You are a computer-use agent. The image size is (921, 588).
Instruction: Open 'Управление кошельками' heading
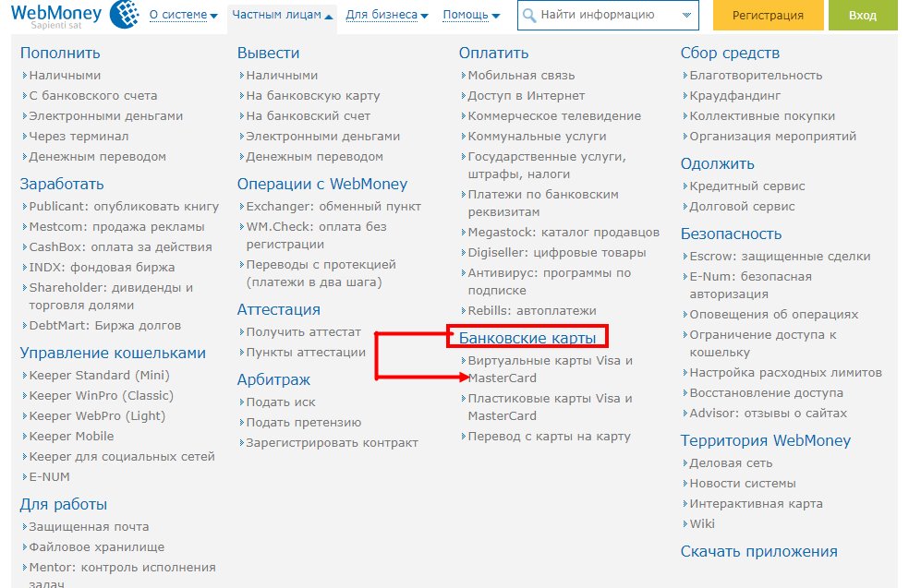113,354
